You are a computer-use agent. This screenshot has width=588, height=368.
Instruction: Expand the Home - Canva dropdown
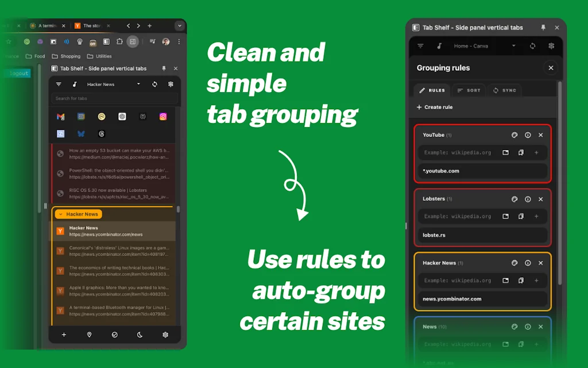click(x=513, y=46)
